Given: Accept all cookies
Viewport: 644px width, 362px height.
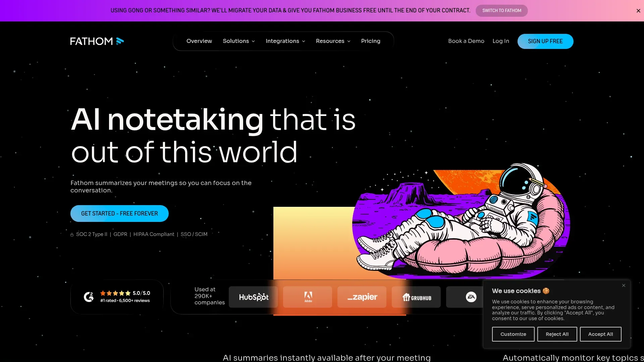Looking at the screenshot, I should [600, 334].
